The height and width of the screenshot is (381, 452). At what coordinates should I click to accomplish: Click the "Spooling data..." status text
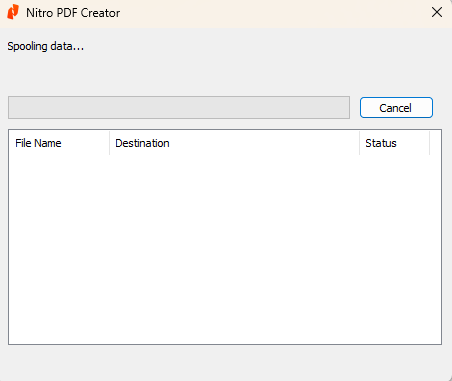click(46, 46)
